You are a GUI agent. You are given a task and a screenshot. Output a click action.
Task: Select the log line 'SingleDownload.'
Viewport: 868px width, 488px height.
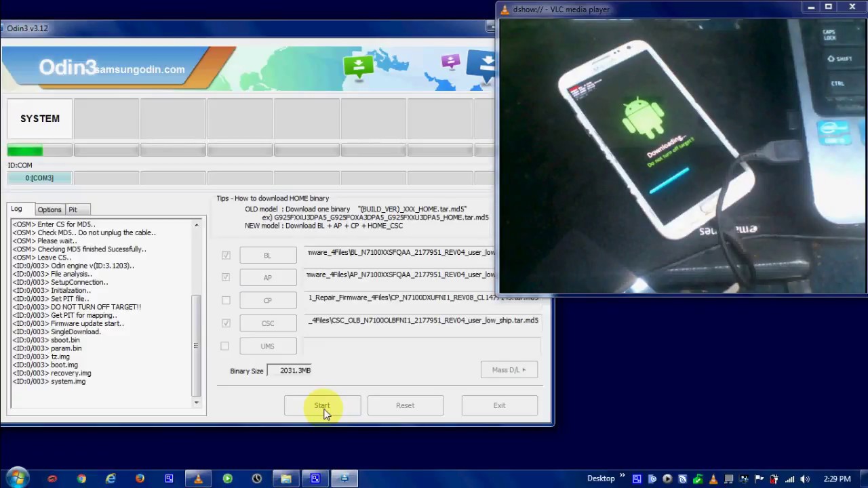(x=57, y=332)
